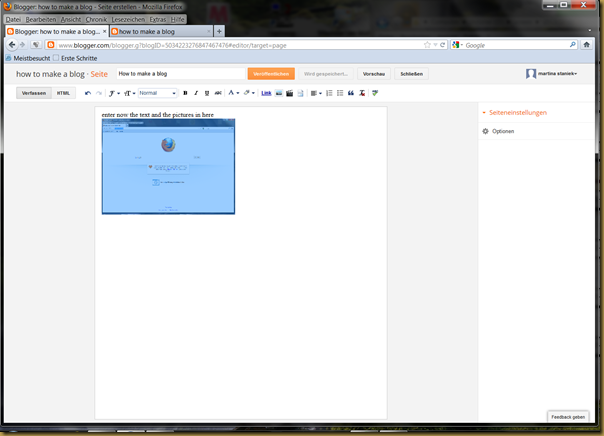Open the Hilfe menu
This screenshot has width=604, height=436.
pos(178,19)
